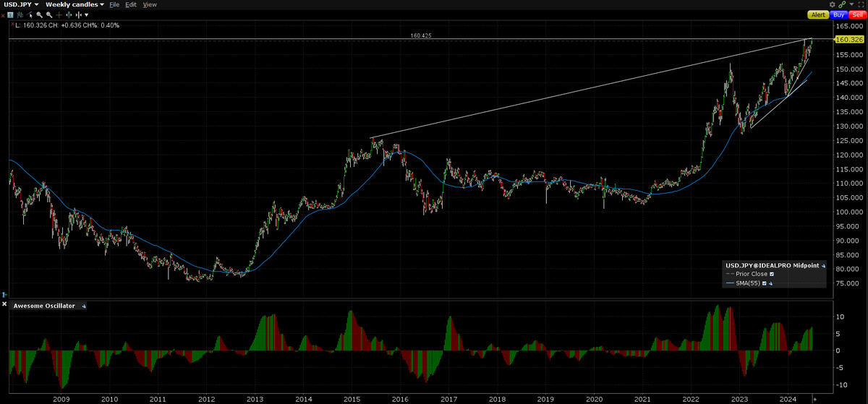Open the Weekly candles timeframe dropdown

pyautogui.click(x=75, y=4)
